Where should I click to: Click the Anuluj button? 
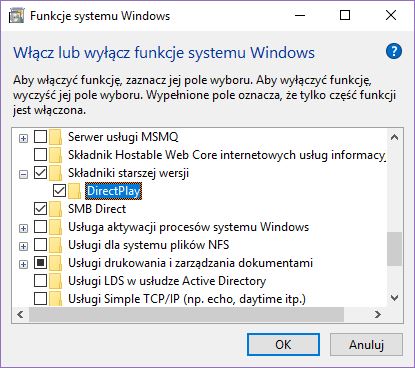coord(366,344)
